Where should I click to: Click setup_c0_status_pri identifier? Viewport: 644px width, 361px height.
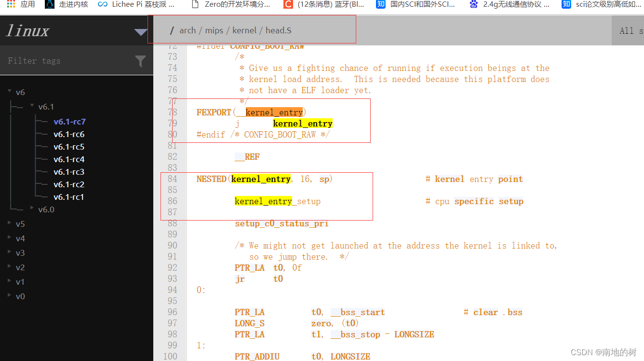click(x=282, y=223)
